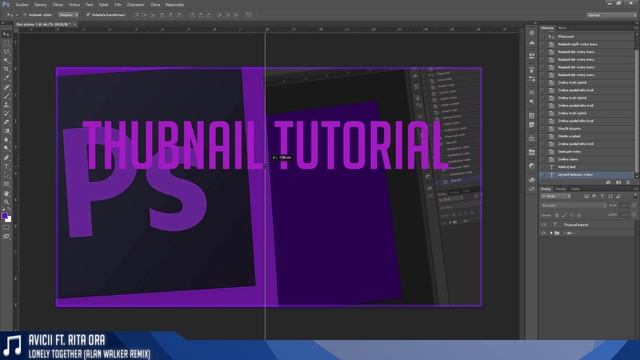Image resolution: width=640 pixels, height=360 pixels.
Task: Select the Hand tool
Action: tap(6, 193)
